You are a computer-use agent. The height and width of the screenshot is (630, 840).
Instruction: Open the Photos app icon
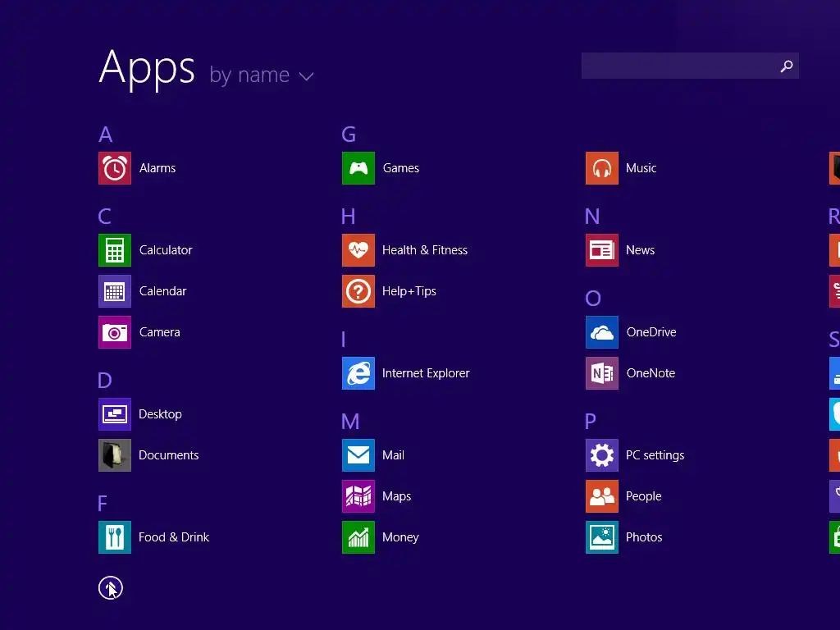tap(602, 537)
